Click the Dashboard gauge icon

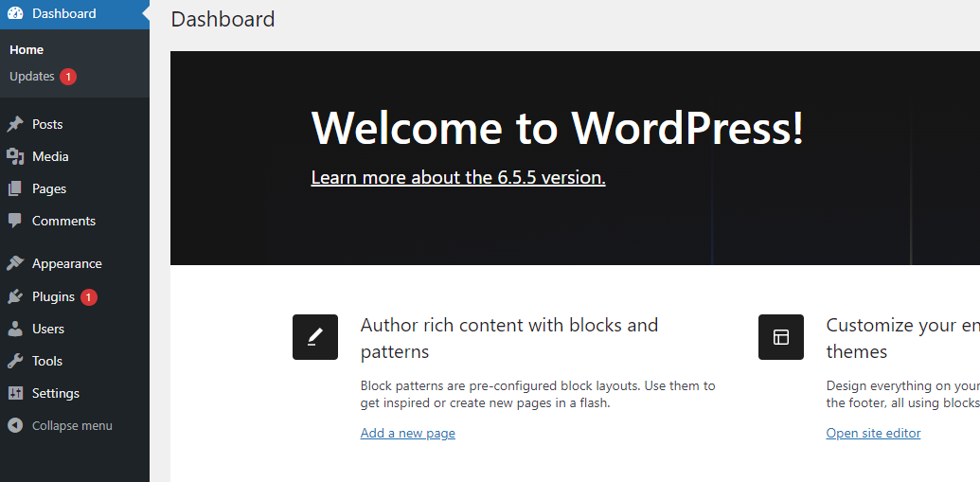[16, 13]
